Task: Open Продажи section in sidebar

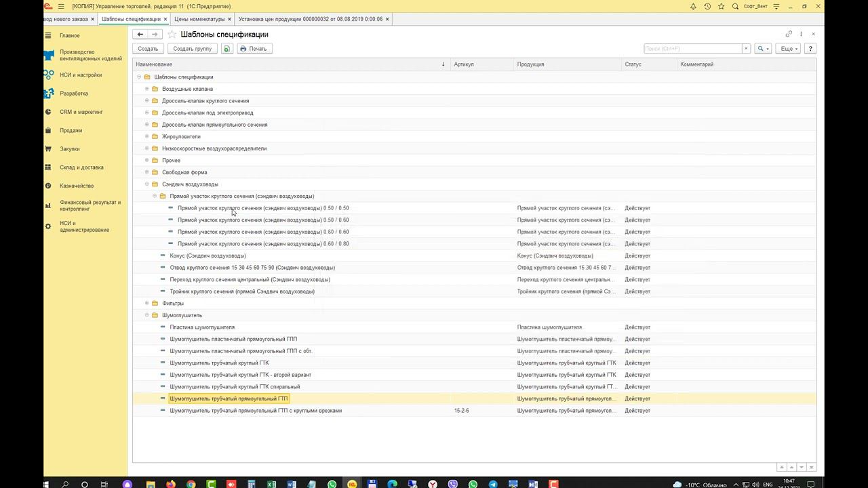Action: click(x=71, y=130)
